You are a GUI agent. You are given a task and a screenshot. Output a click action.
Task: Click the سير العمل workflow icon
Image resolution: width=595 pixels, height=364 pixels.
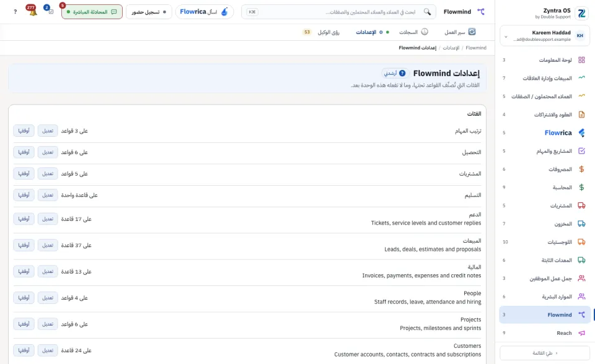tap(472, 32)
